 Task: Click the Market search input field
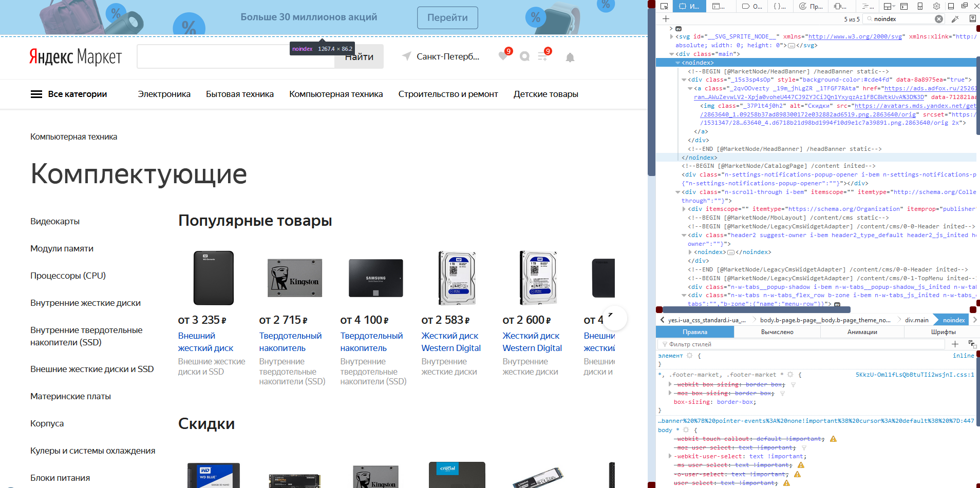pos(236,56)
